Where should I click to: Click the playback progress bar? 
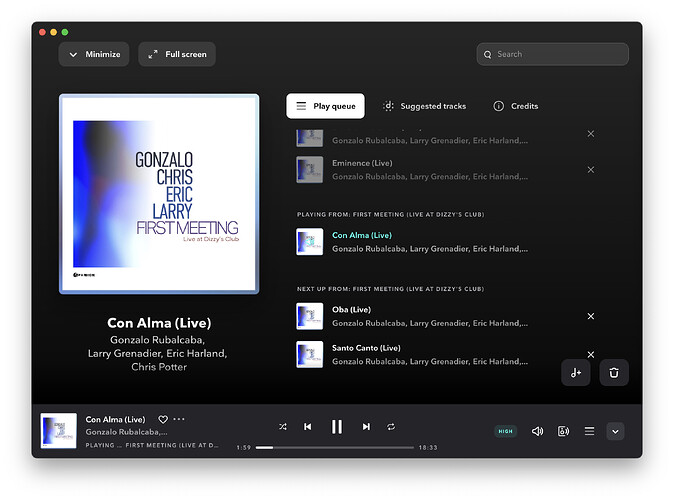(x=334, y=447)
